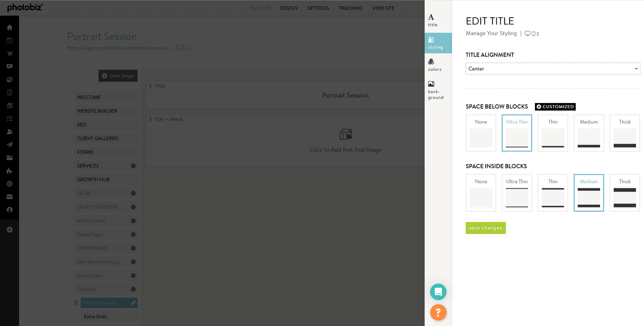Open the Title Alignment dropdown
This screenshot has height=326, width=644.
(x=553, y=69)
